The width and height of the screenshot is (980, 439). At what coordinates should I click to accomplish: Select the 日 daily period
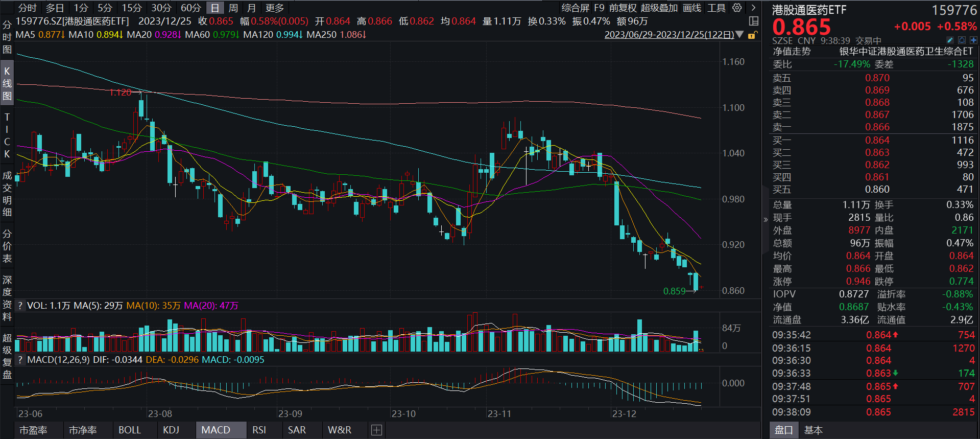coord(215,8)
